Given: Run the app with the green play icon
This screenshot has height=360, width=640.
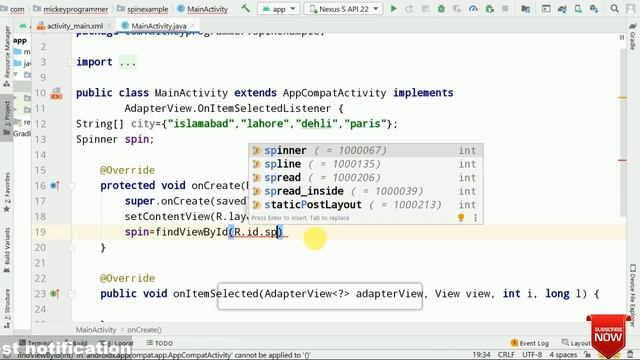Looking at the screenshot, I should (393, 9).
